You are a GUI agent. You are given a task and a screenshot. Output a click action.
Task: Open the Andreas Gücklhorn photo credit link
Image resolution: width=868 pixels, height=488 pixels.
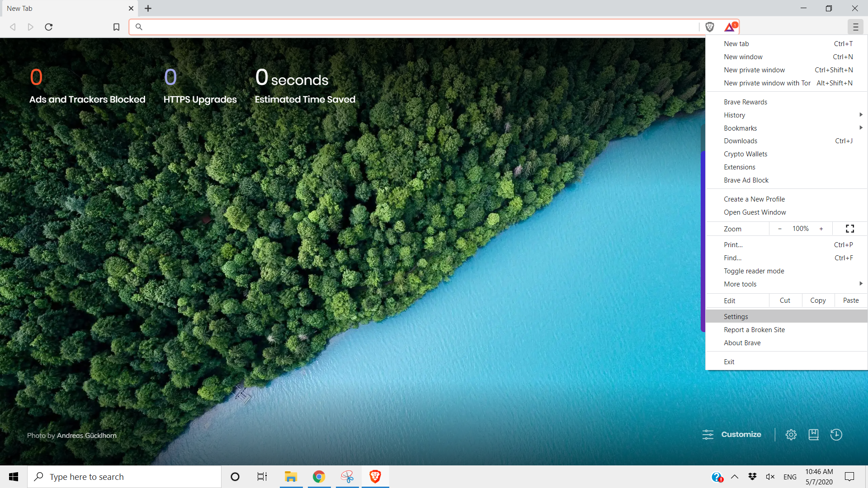(x=86, y=436)
